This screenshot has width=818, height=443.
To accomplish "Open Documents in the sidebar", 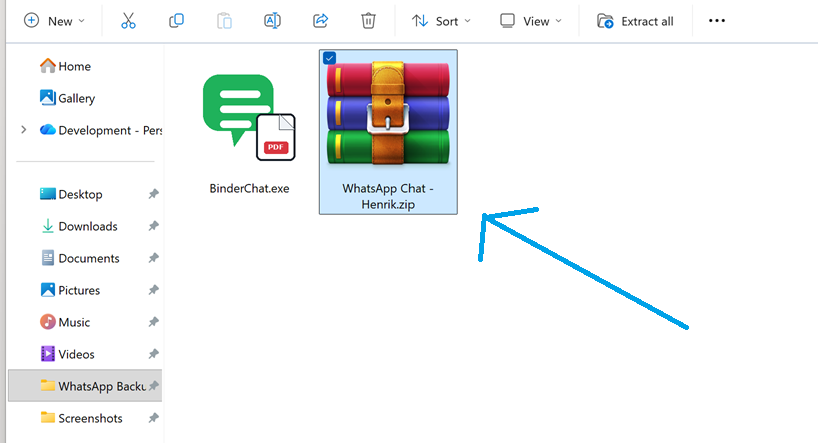I will 80,258.
